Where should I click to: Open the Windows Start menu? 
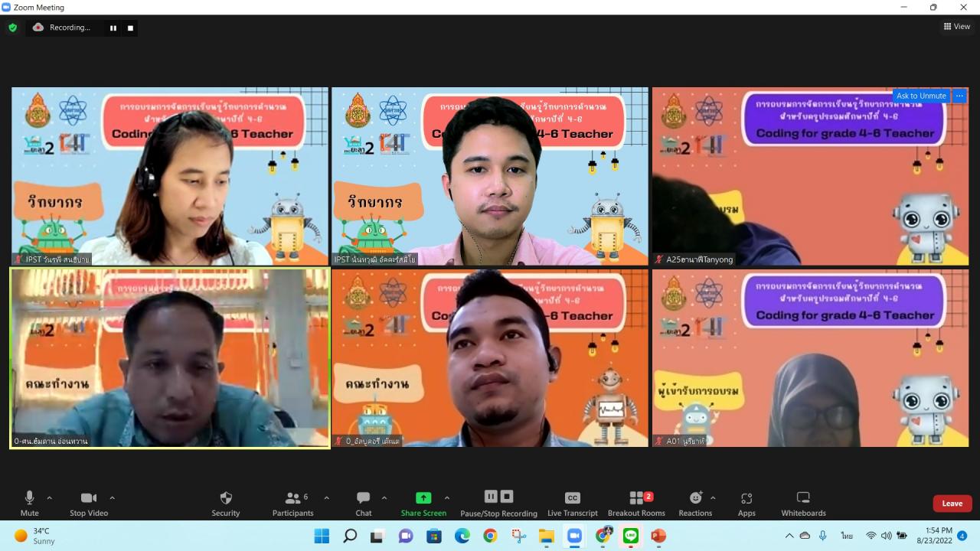click(x=322, y=536)
